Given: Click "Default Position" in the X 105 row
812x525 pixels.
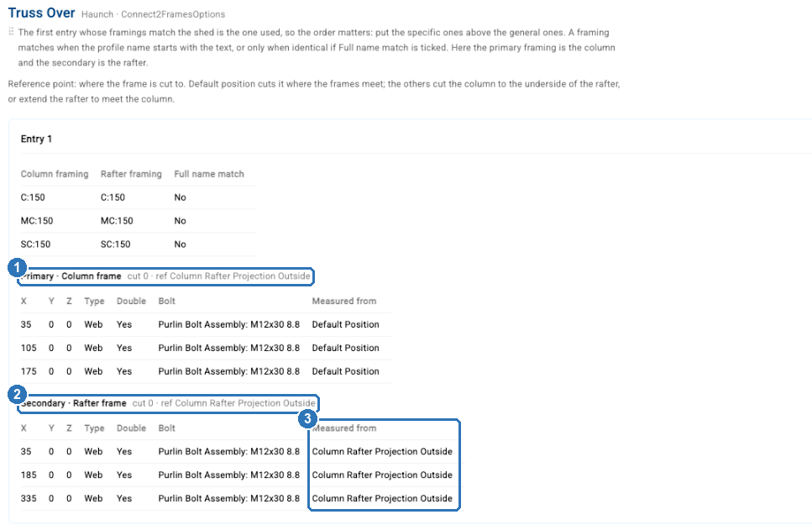Looking at the screenshot, I should click(345, 348).
